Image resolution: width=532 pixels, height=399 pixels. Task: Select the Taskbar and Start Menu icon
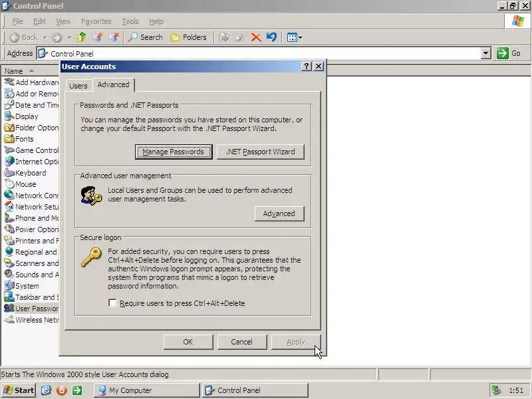pyautogui.click(x=9, y=297)
